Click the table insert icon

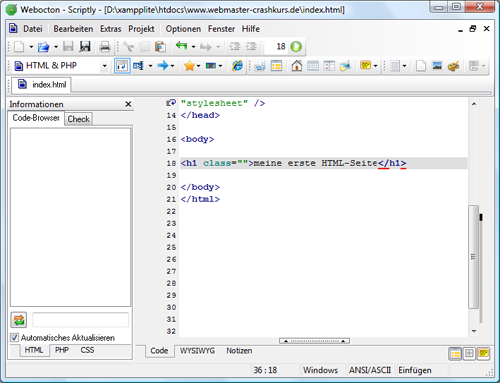[276, 66]
